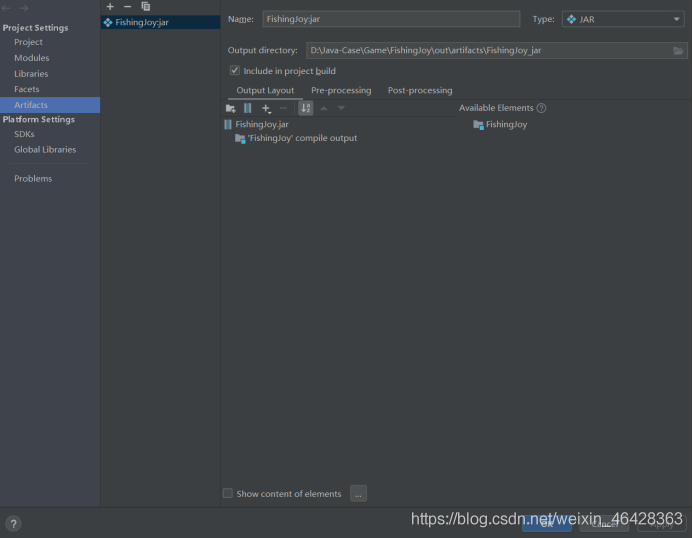Select FishingJoy.jar root in layout tree
Screen dimensions: 693x538
[257, 124]
